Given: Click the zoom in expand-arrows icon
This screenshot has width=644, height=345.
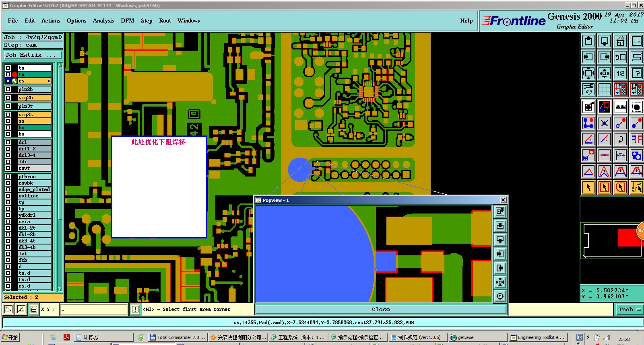Looking at the screenshot, I should pos(588,73).
